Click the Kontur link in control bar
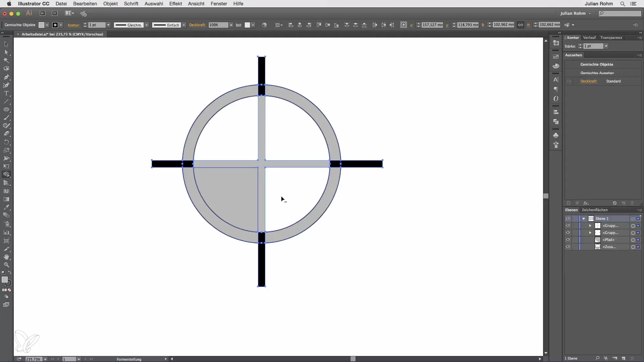The image size is (644, 362). coord(73,25)
